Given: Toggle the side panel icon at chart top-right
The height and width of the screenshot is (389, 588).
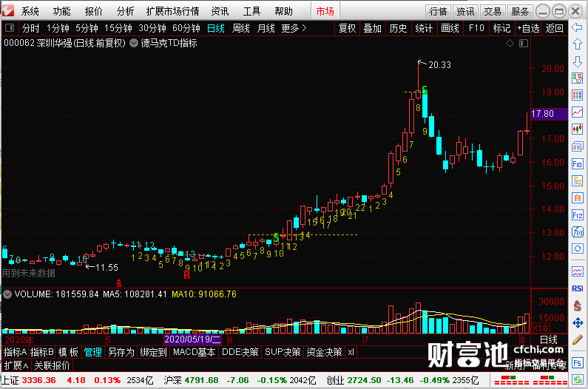Looking at the screenshot, I should click(524, 44).
